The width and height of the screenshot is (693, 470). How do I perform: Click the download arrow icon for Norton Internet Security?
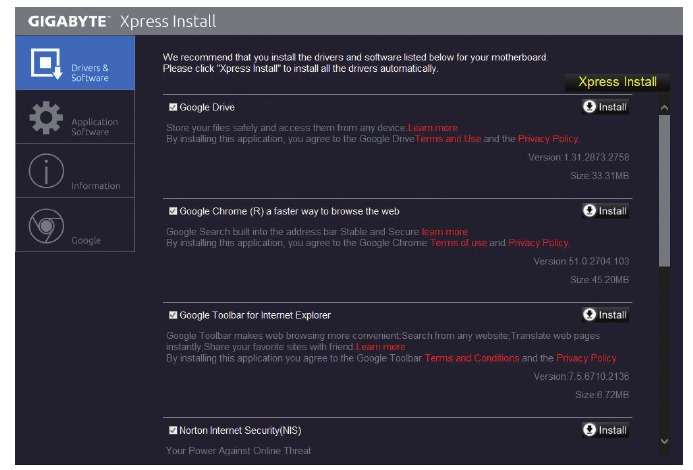click(x=590, y=430)
